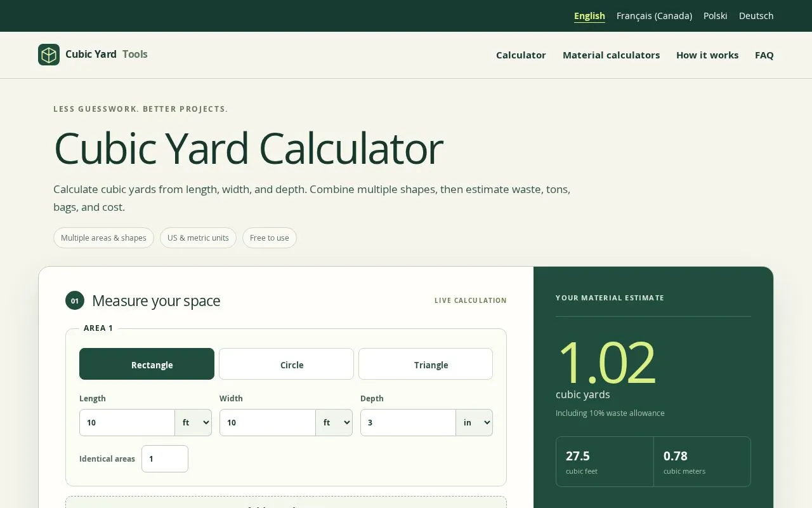Click the 'LIVE CALCULATION' label
This screenshot has width=812, height=508.
pyautogui.click(x=471, y=300)
